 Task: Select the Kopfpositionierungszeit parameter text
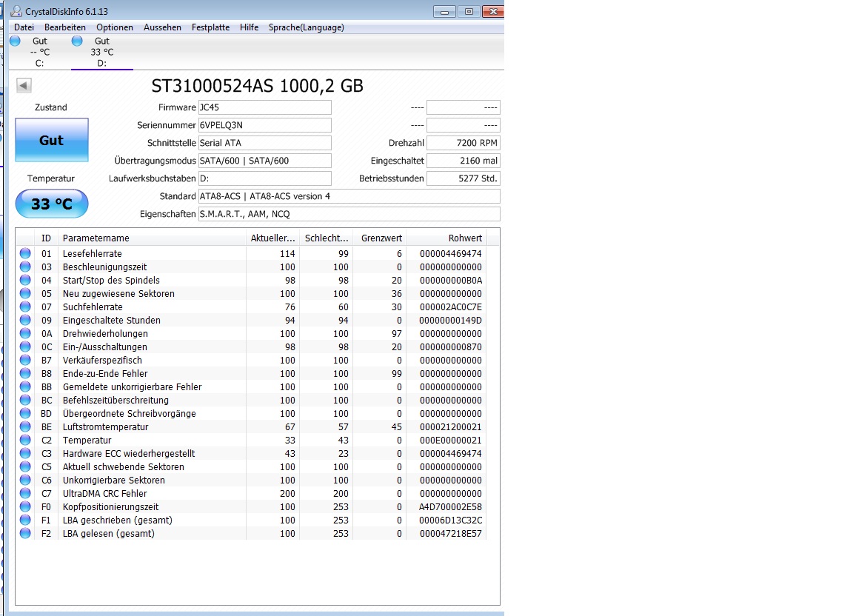click(x=110, y=506)
